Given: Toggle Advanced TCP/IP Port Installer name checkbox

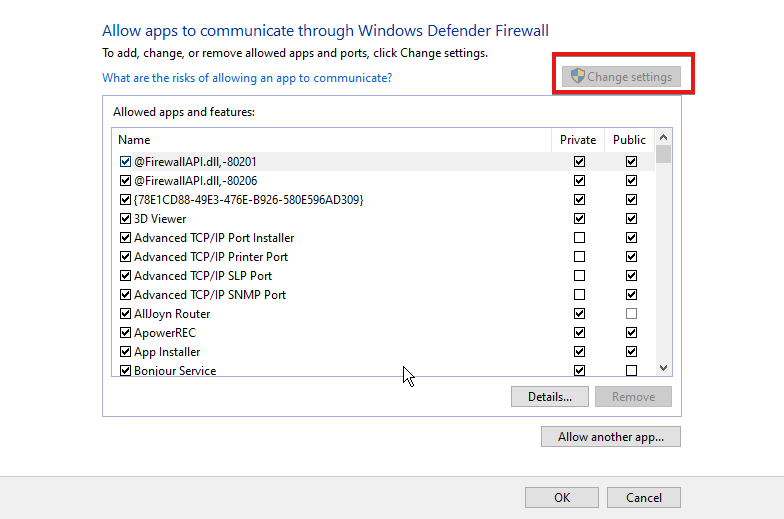Looking at the screenshot, I should 125,238.
